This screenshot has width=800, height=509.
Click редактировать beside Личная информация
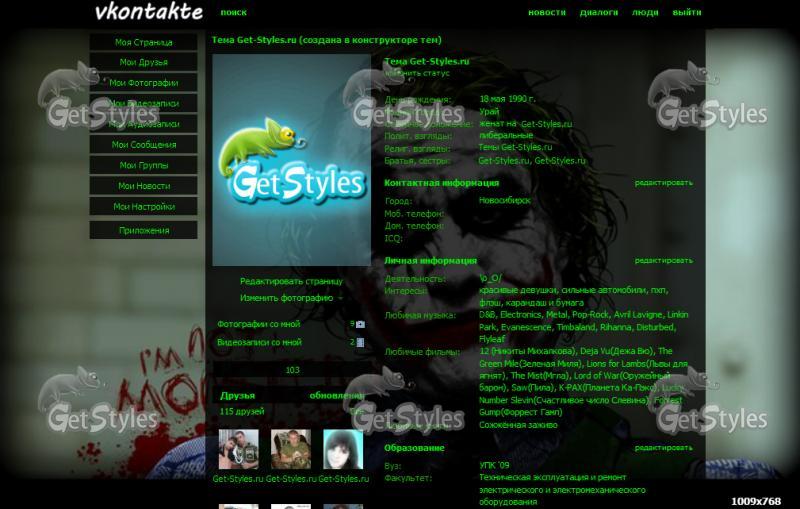[x=663, y=260]
